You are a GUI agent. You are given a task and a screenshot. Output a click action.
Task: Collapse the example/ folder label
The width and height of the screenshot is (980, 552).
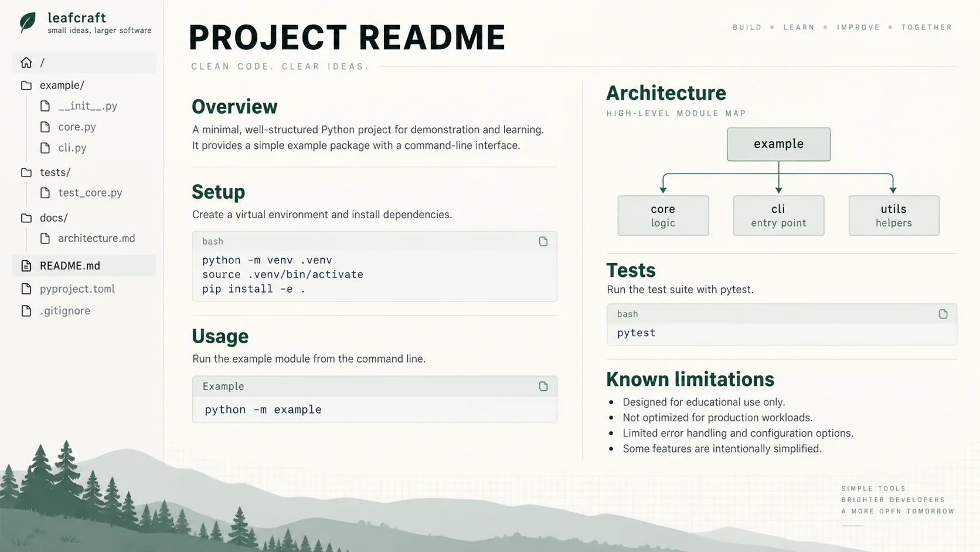(x=62, y=86)
